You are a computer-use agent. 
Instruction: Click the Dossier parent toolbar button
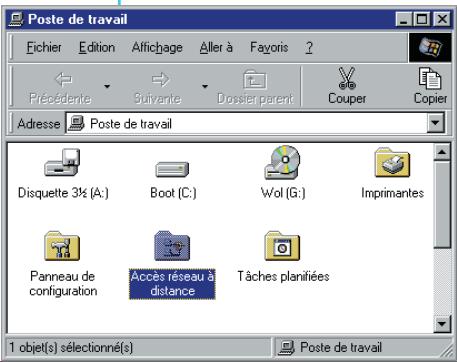coord(255,86)
